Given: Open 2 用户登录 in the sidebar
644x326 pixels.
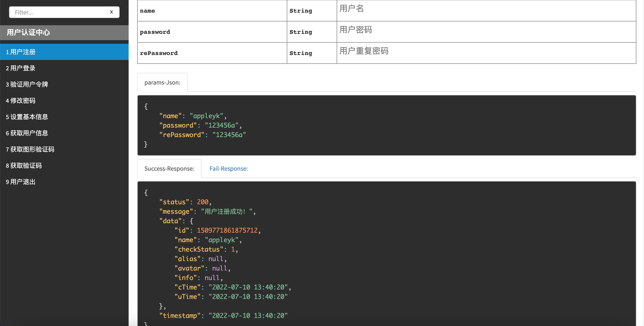Looking at the screenshot, I should tap(64, 68).
